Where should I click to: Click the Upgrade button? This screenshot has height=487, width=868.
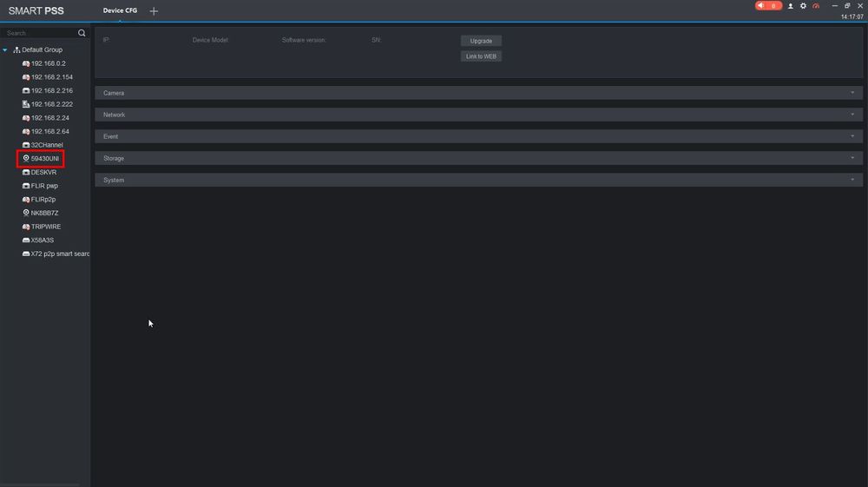481,41
